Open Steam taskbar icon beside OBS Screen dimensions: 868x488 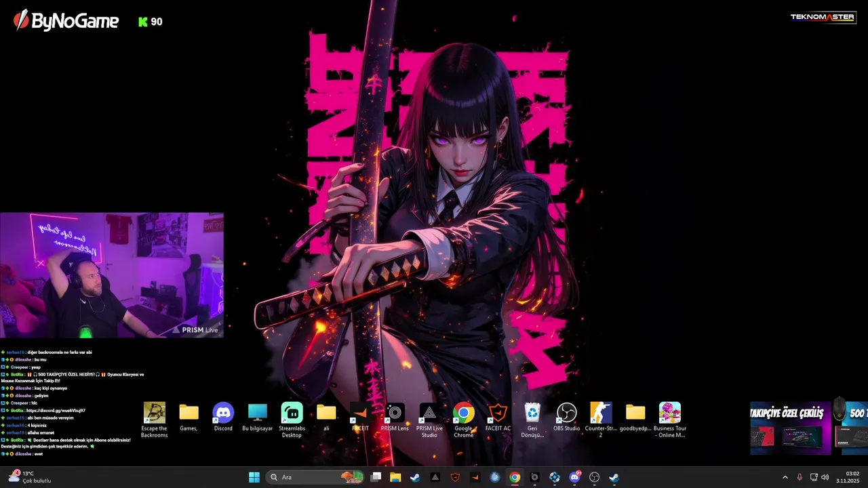pyautogui.click(x=614, y=477)
